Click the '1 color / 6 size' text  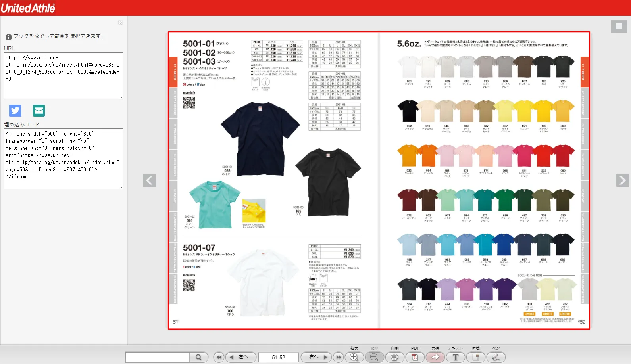click(192, 267)
